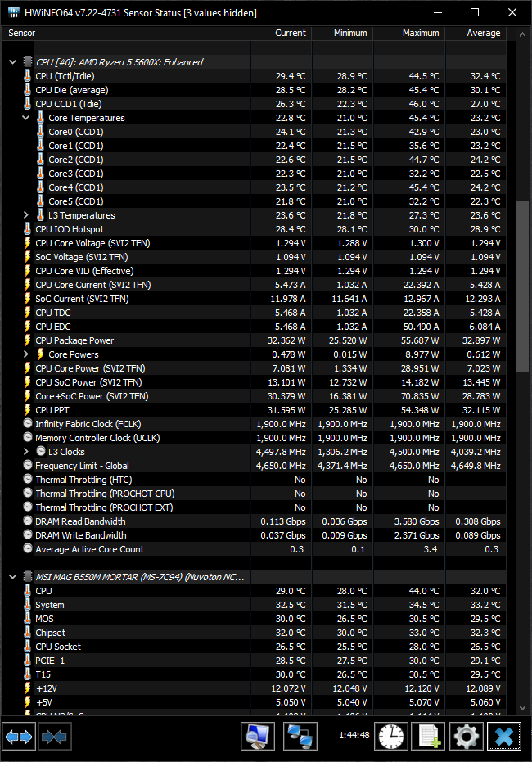Open sensor settings gear icon
Image resolution: width=532 pixels, height=762 pixels.
(x=466, y=737)
